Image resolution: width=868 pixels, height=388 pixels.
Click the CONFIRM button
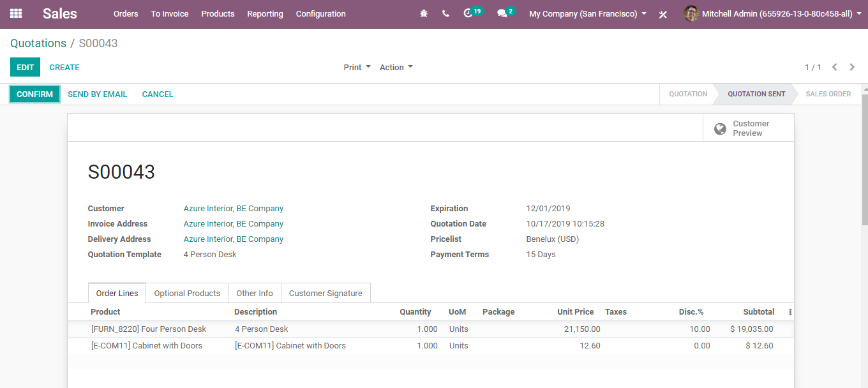[x=35, y=94]
